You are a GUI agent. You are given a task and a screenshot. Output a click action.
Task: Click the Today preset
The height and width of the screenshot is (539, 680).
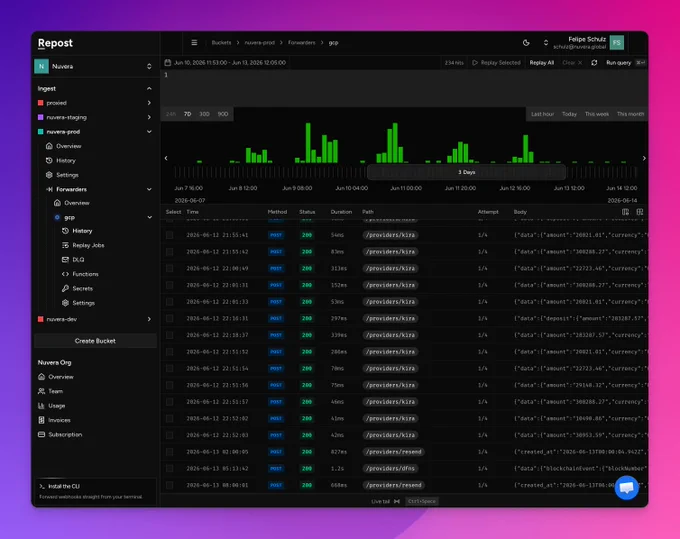(569, 114)
